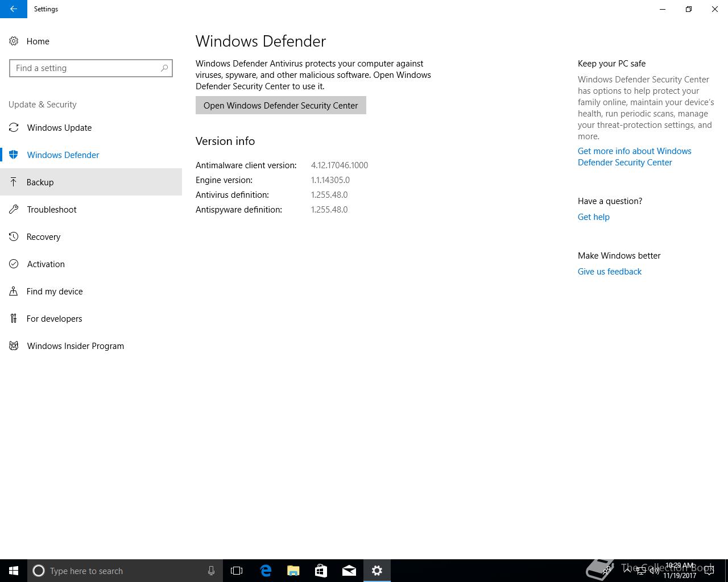
Task: Click the Recovery clock-arrow icon
Action: pos(14,236)
